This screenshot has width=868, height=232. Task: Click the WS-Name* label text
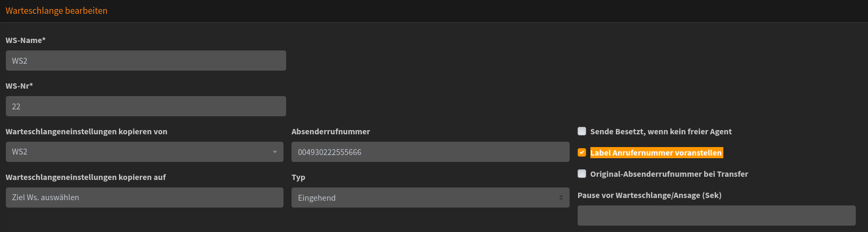point(26,40)
